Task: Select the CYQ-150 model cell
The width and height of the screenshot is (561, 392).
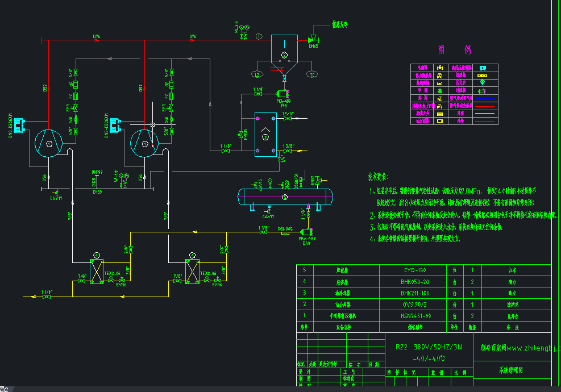Action: (415, 270)
